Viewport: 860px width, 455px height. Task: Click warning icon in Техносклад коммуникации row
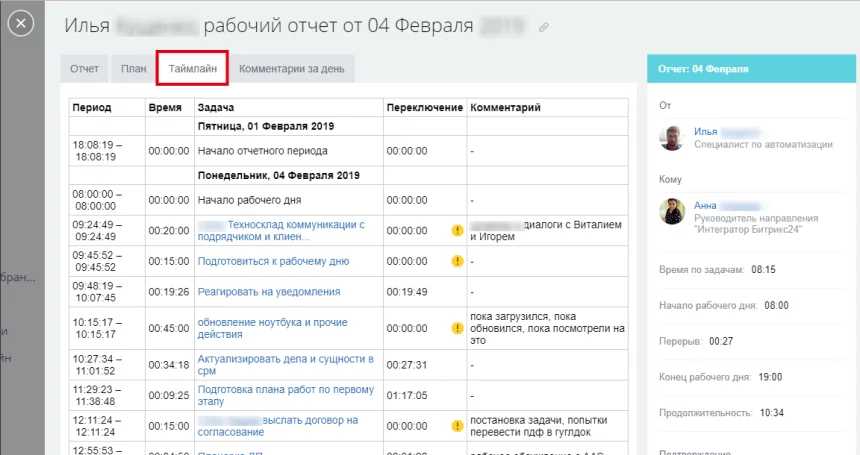[457, 230]
